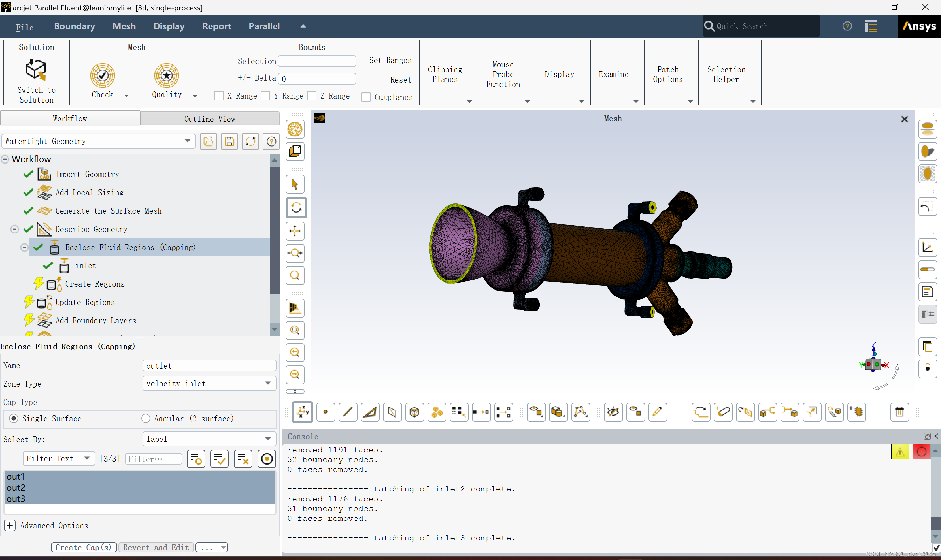941x560 pixels.
Task: Click the trash delete icon in selection toolbar
Action: click(899, 412)
